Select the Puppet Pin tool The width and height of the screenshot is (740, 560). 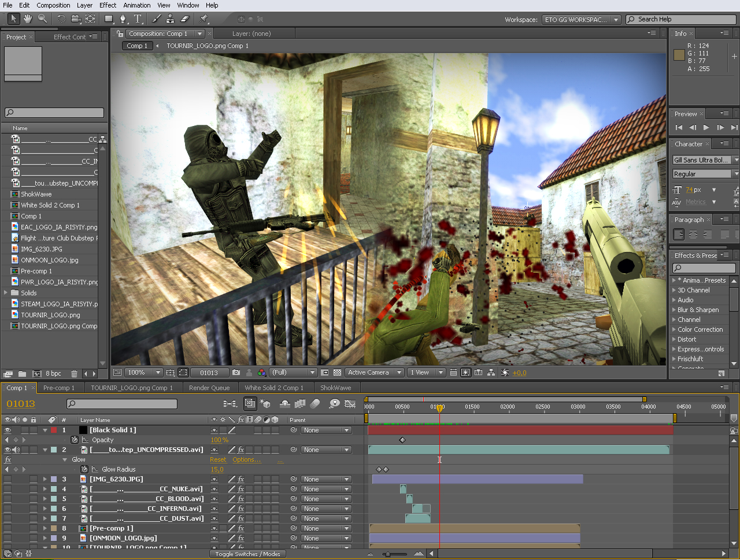pyautogui.click(x=204, y=19)
